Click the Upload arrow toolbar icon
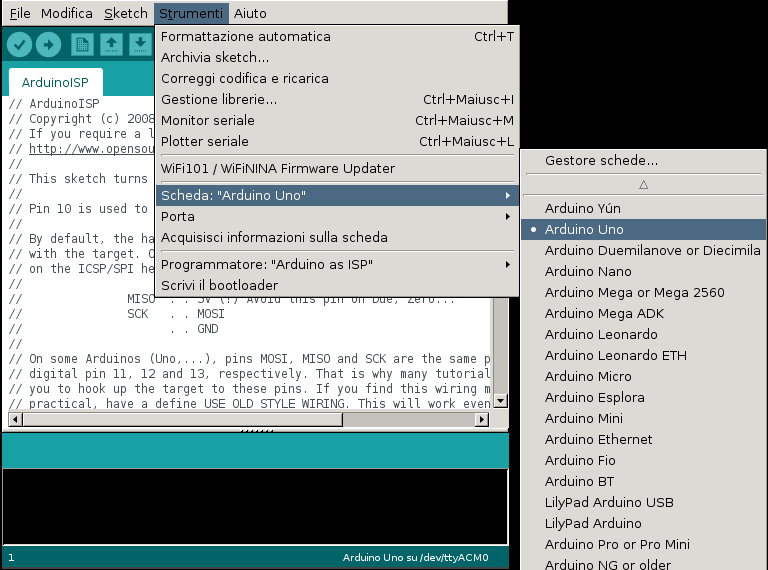Image resolution: width=768 pixels, height=570 pixels. 48,45
